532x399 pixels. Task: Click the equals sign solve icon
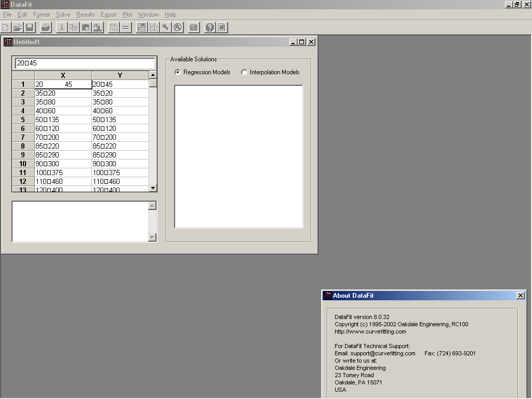pyautogui.click(x=126, y=28)
